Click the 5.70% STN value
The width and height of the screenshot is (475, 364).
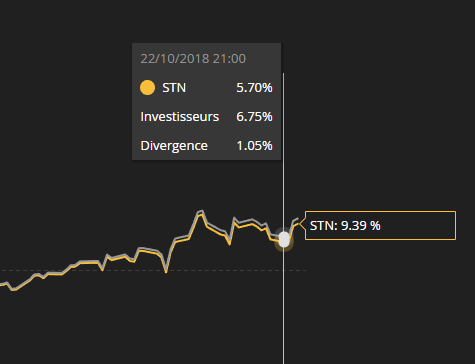point(254,88)
